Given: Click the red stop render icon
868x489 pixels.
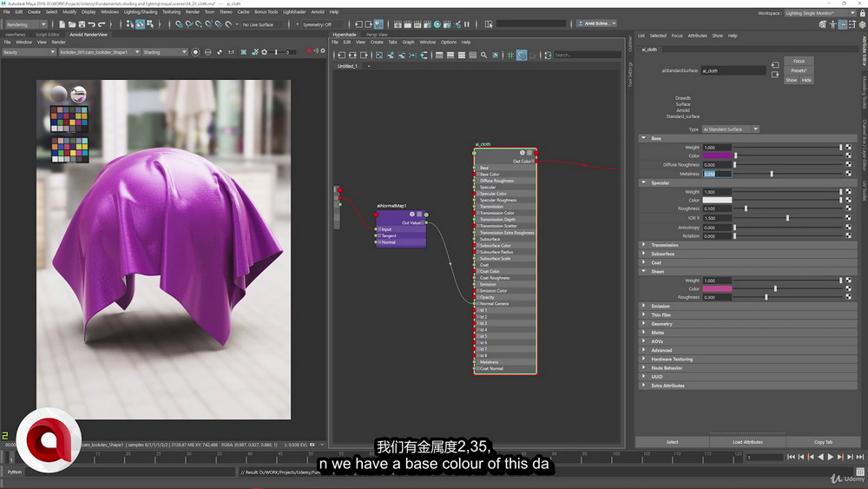Looking at the screenshot, I should [x=309, y=51].
